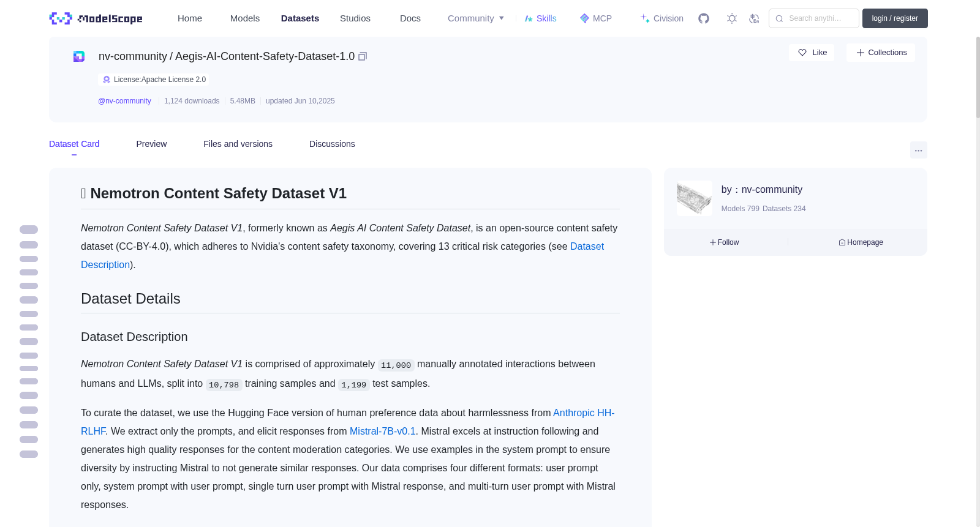Click the dataset avatar icon beside nv-community

click(x=79, y=56)
